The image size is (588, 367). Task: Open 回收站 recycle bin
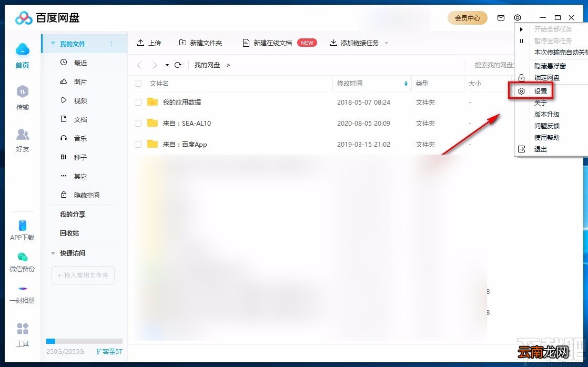pyautogui.click(x=69, y=233)
